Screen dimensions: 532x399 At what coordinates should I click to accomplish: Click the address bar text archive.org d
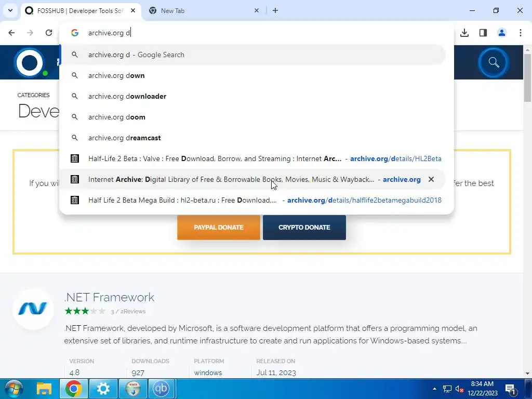(109, 33)
